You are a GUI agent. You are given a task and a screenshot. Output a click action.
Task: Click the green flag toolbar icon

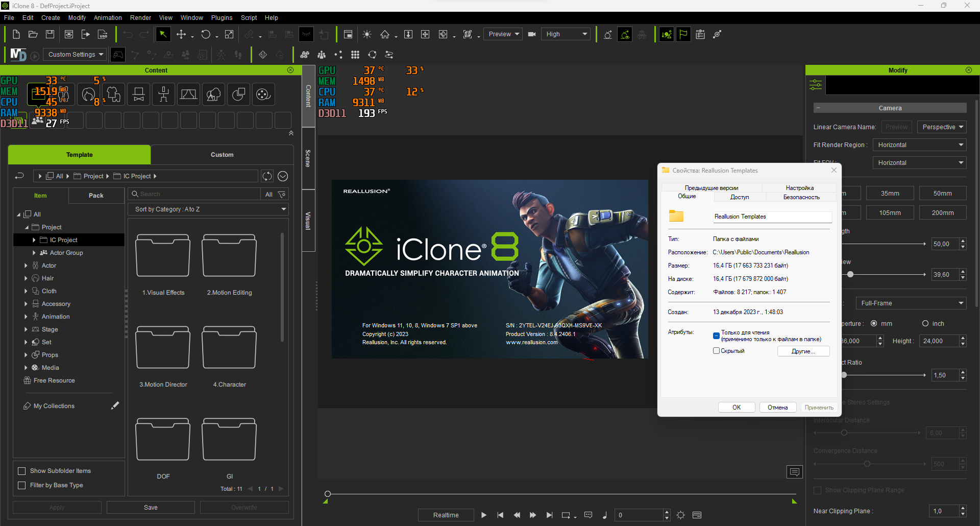tap(683, 34)
